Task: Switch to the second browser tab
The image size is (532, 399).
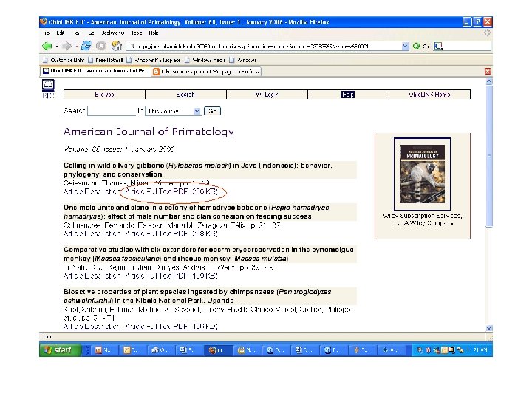Action: [206, 72]
